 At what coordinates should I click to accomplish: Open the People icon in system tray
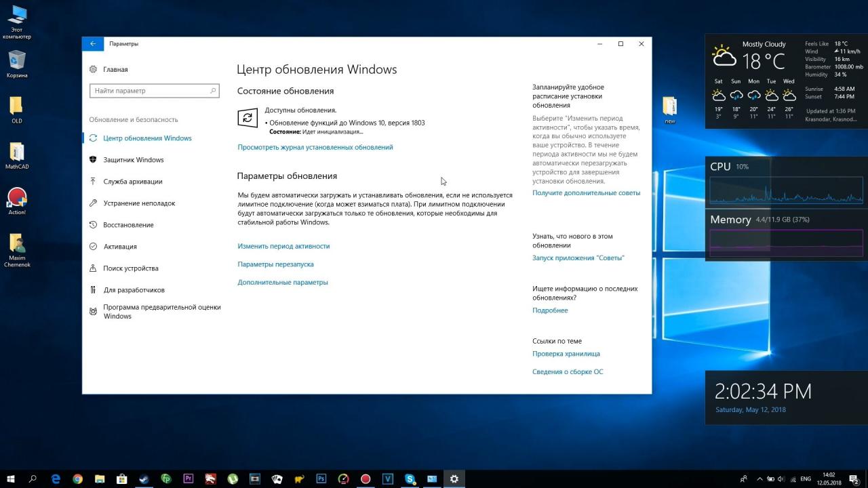[744, 479]
